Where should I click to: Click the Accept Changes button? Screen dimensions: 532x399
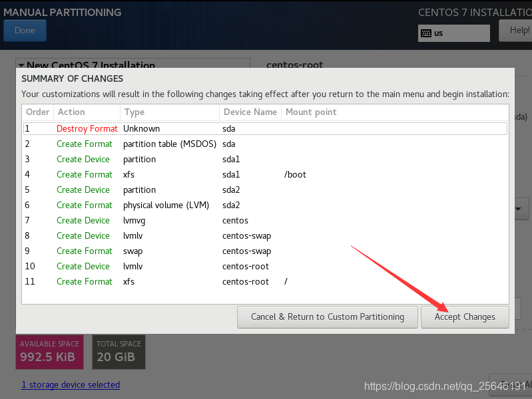[x=465, y=317]
